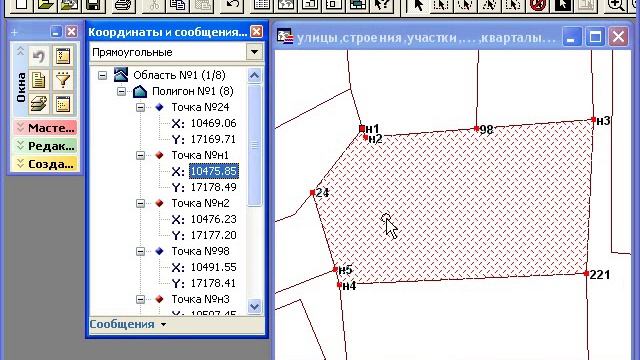Click the magnifier zoom-in toolbar icon

[615, 6]
